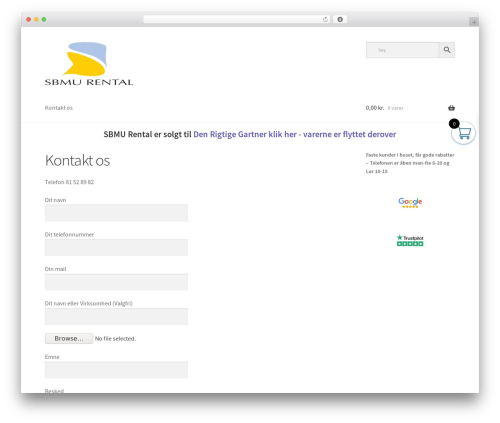Click the 0,00 kr. cart total
The width and height of the screenshot is (500, 423).
375,108
